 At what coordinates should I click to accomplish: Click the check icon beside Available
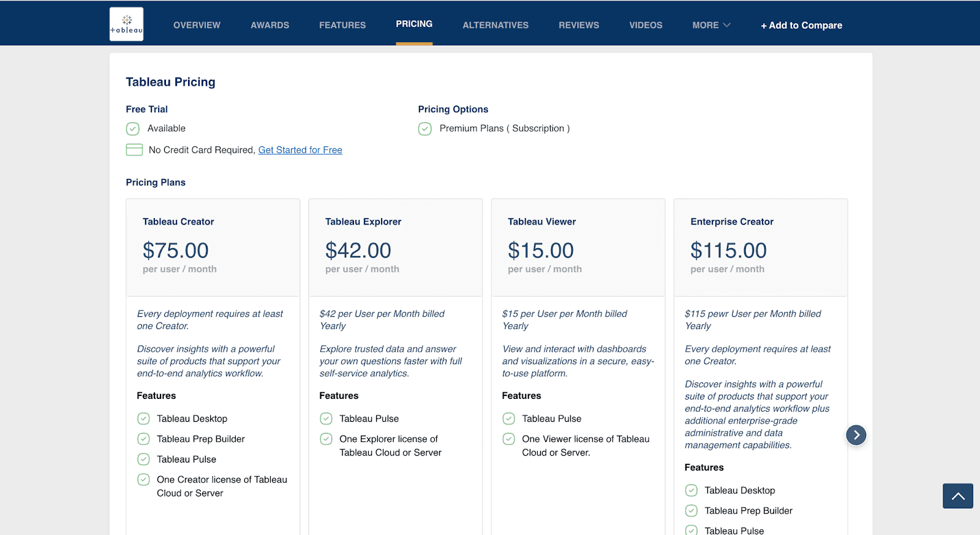click(133, 129)
